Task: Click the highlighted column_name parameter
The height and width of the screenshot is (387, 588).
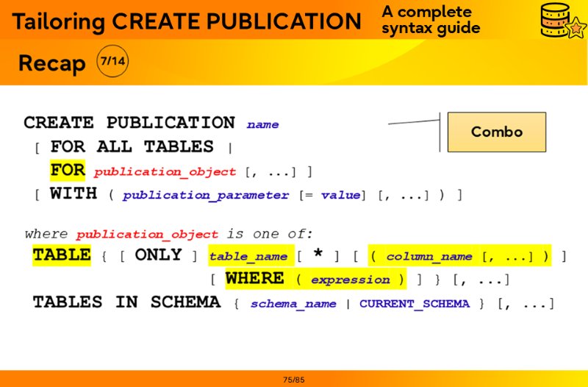Action: click(429, 257)
